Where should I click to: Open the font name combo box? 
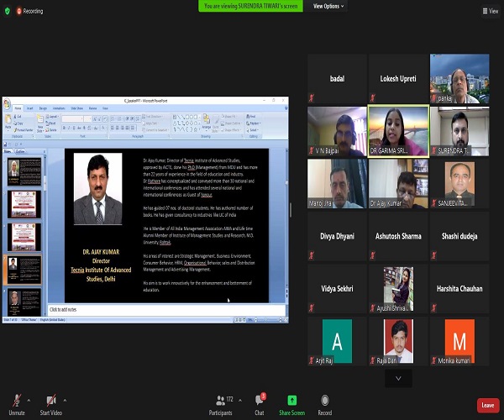tap(72, 119)
